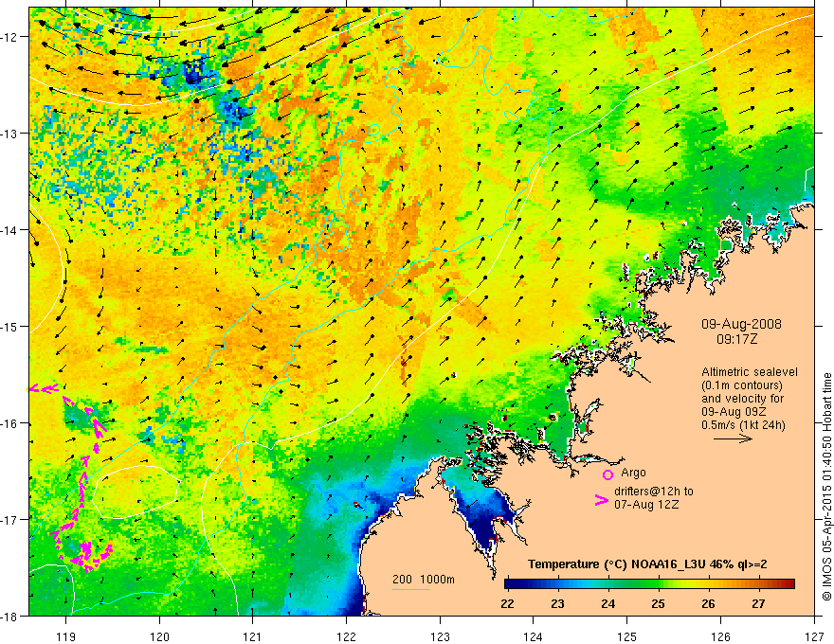
Task: Click the '127' longitude axis label
Action: point(814,636)
